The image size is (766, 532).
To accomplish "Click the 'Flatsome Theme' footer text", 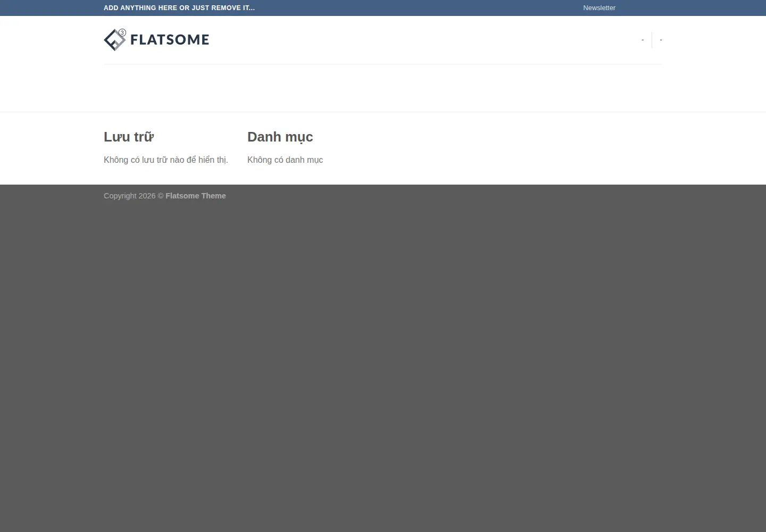I will click(196, 196).
